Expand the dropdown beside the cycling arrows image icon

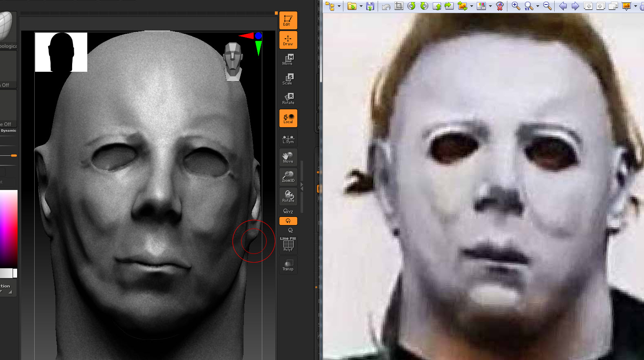pyautogui.click(x=471, y=6)
